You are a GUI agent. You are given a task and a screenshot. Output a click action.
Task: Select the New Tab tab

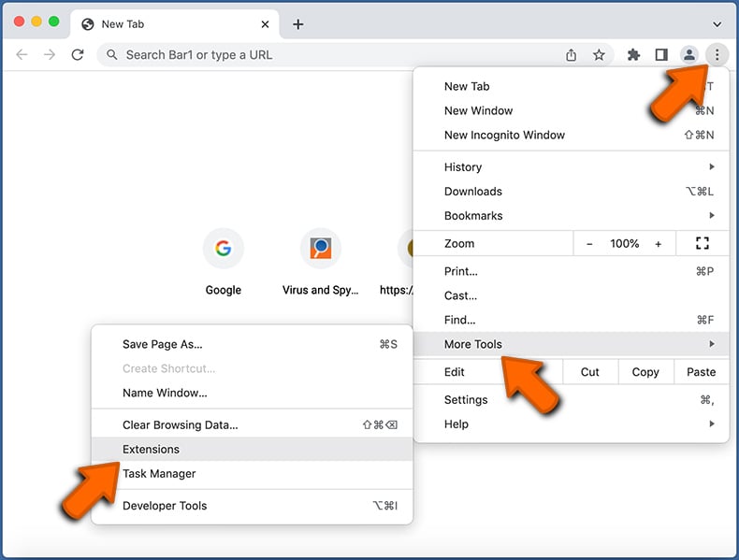pos(174,24)
